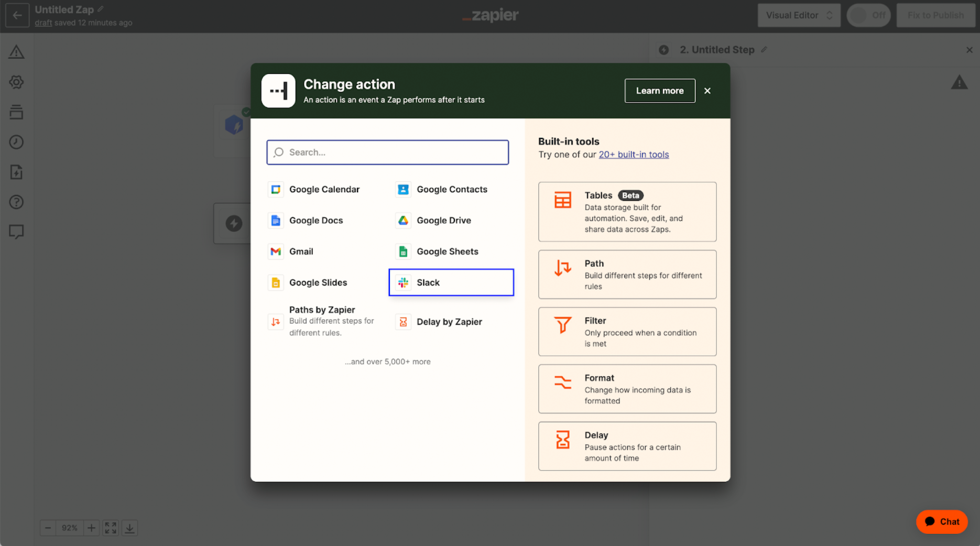Pick Gmail from the app list
This screenshot has height=546, width=980.
(x=301, y=252)
